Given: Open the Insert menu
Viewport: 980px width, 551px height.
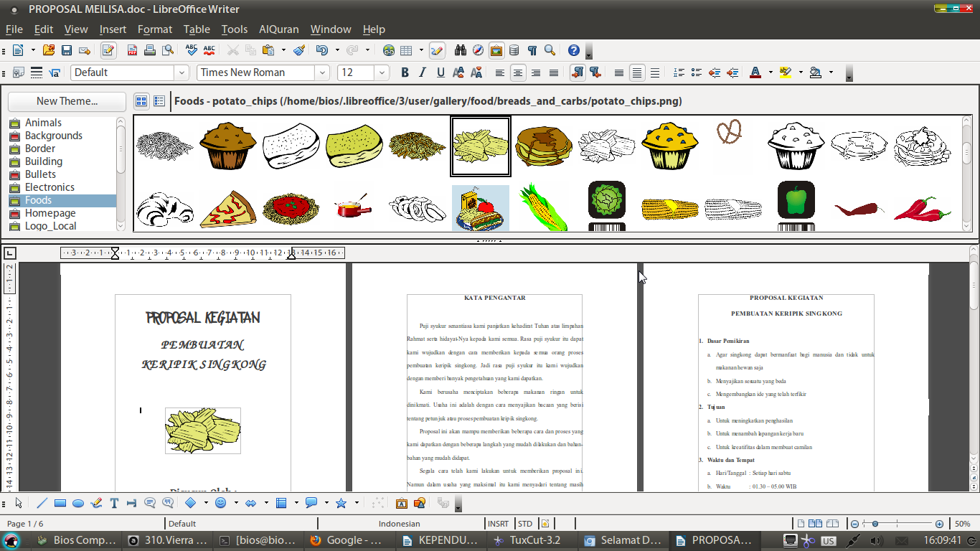Looking at the screenshot, I should (113, 29).
